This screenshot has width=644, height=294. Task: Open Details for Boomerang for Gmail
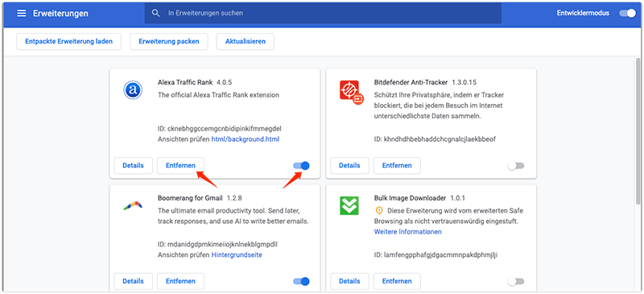pyautogui.click(x=133, y=281)
